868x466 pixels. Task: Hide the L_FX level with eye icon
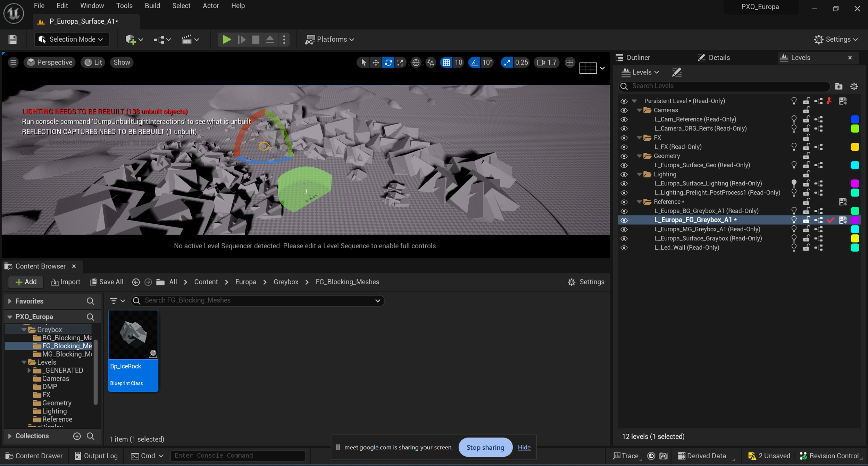(x=624, y=147)
